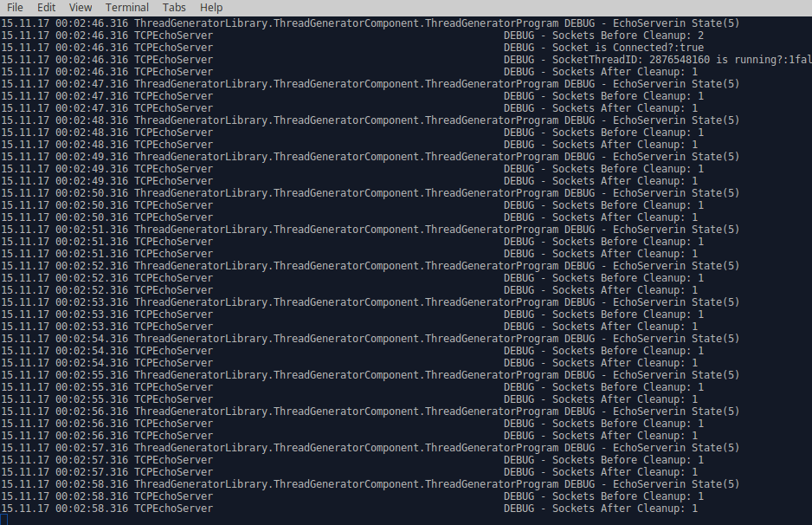Open the Edit menu

pyautogui.click(x=46, y=7)
